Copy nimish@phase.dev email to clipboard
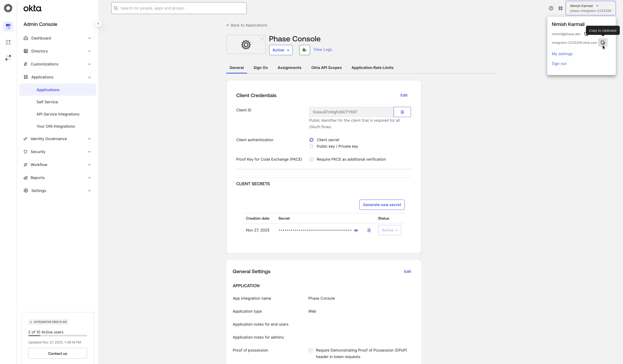Viewport: 623px width, 364px height. 586,34
